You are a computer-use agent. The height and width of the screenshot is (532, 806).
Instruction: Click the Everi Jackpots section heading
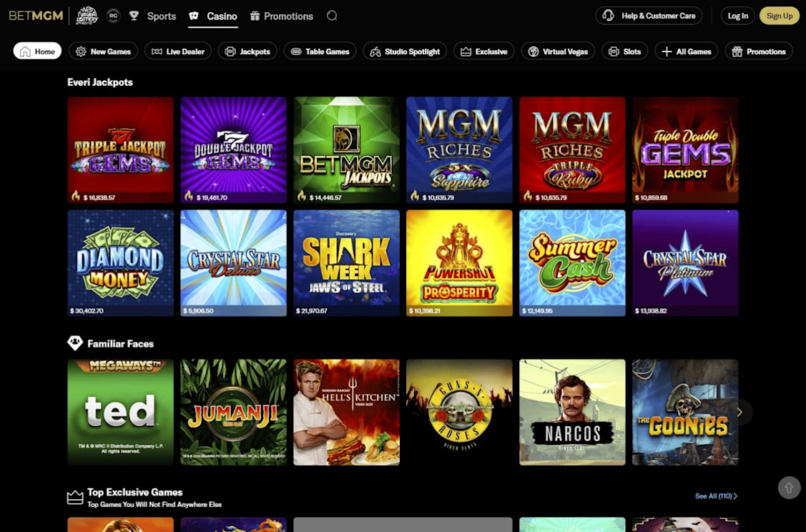click(100, 82)
